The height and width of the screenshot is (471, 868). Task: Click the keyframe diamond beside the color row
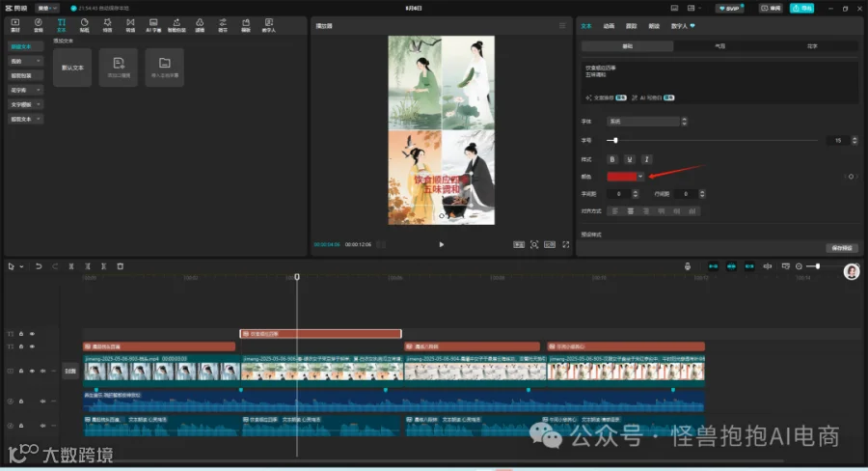click(x=851, y=177)
